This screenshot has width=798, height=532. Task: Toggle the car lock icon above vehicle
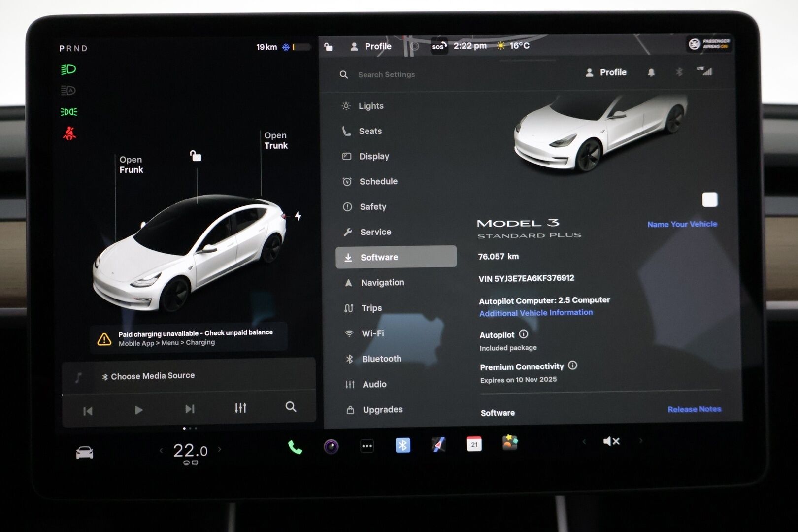coord(196,156)
